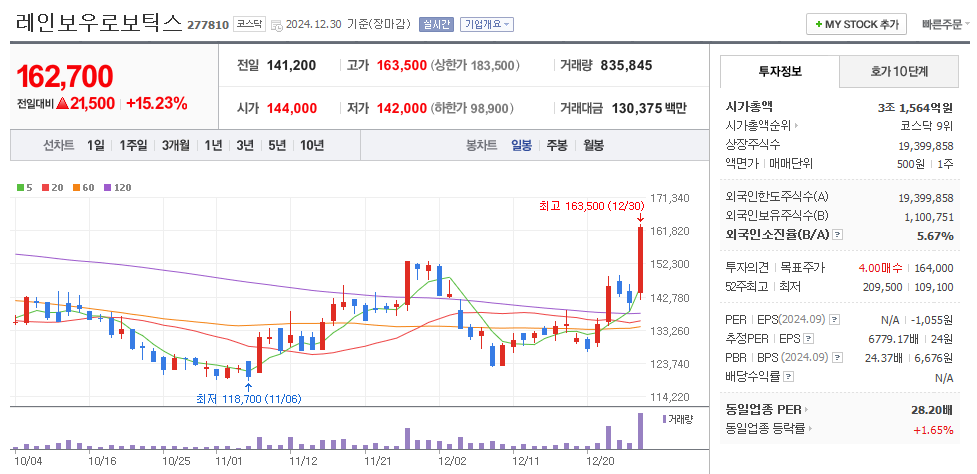Select the 1년 line chart period

[212, 146]
